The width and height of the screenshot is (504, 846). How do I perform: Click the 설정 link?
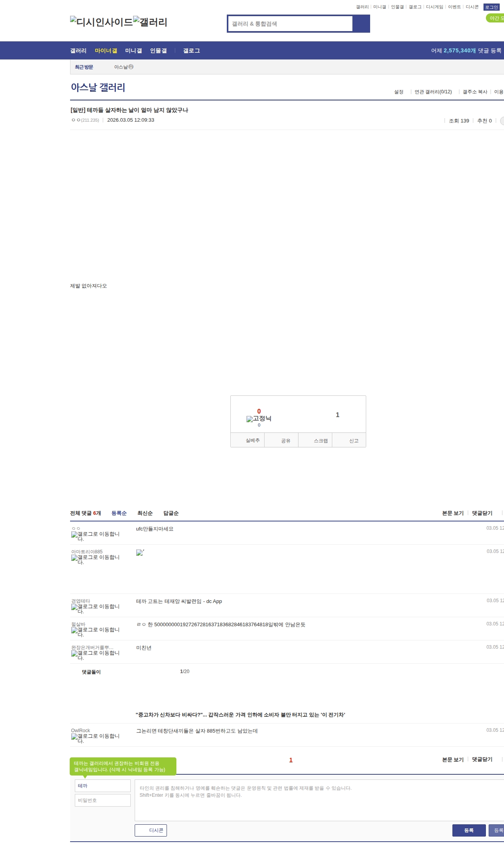pos(399,92)
